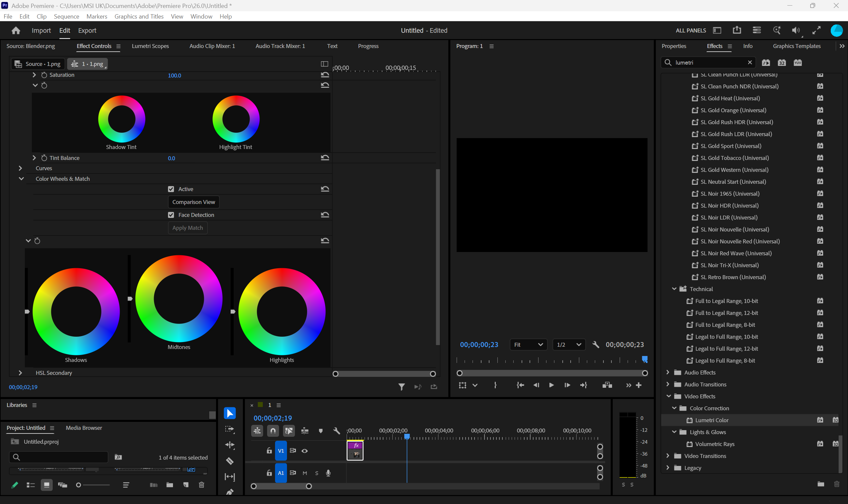Toggle Tint Balance animation stopwatch

(x=44, y=158)
